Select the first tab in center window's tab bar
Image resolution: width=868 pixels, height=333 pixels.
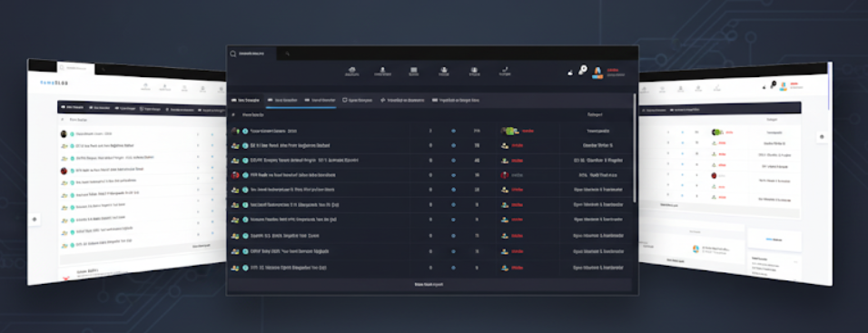pyautogui.click(x=245, y=100)
